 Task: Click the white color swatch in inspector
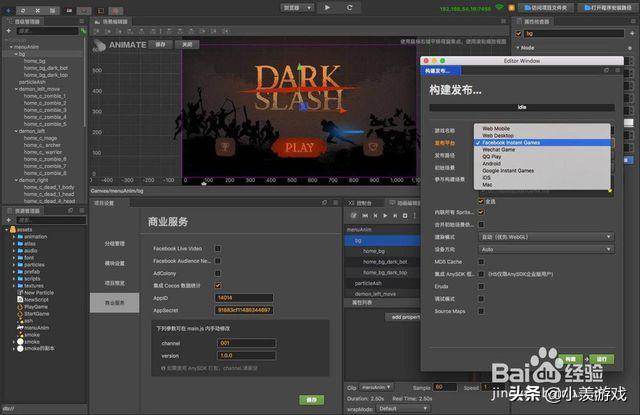pyautogui.click(x=629, y=122)
